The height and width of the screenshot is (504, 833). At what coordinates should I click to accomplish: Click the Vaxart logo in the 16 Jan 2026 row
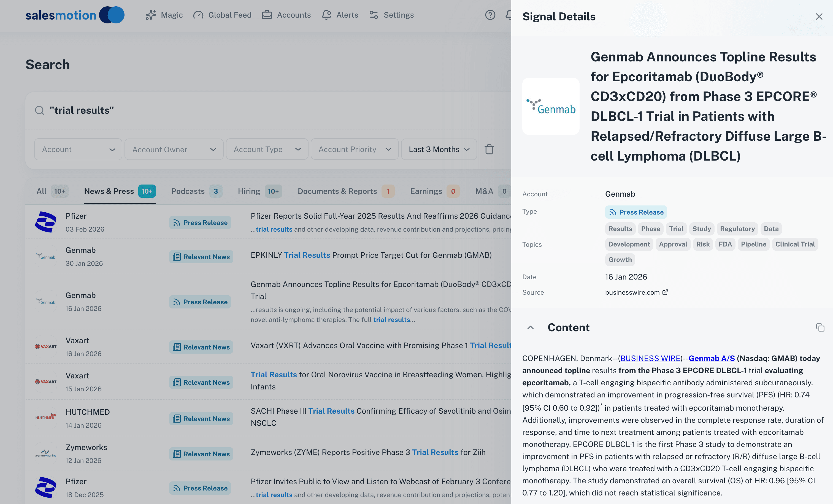(46, 346)
